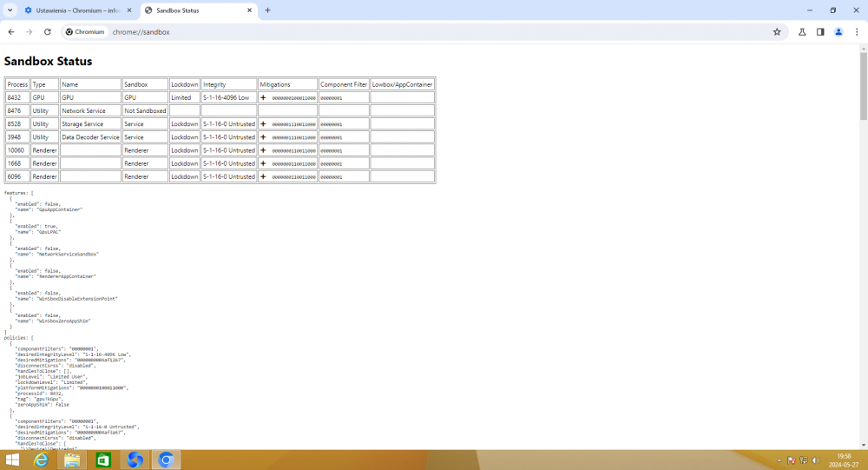The image size is (868, 470).
Task: Click process ID cell 8528
Action: [x=17, y=124]
